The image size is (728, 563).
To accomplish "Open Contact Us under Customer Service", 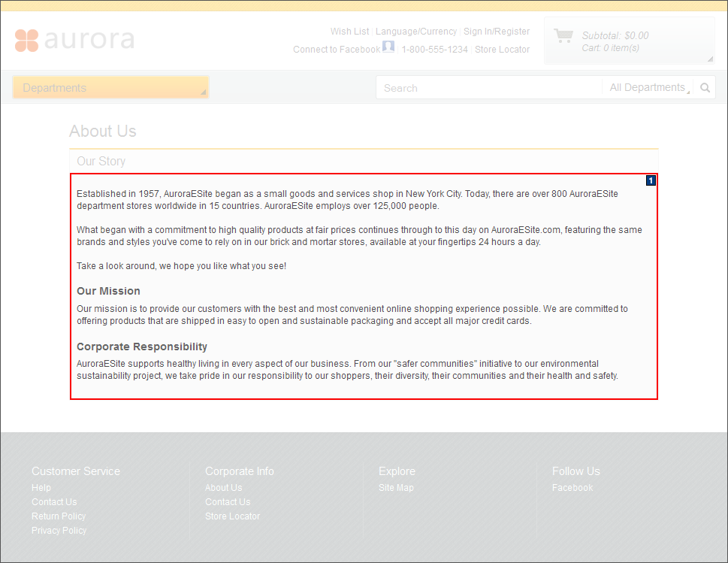I will [x=54, y=501].
